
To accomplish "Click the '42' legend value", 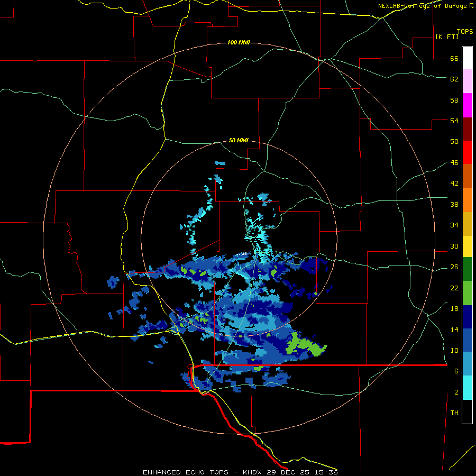I will [x=454, y=184].
